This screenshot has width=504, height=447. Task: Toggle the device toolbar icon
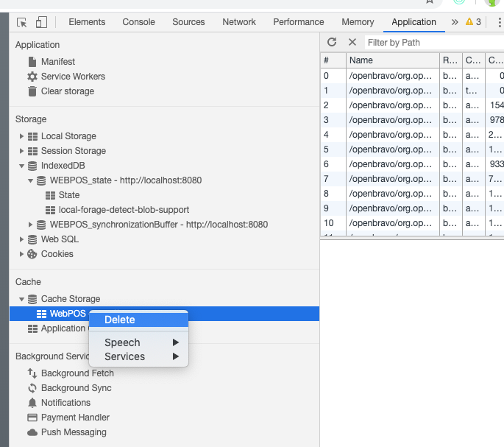click(x=41, y=22)
